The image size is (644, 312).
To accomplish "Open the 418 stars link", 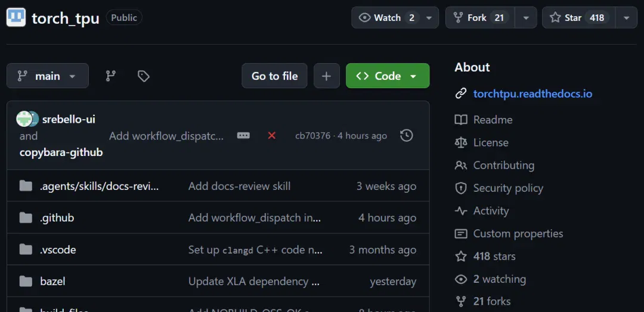I will pyautogui.click(x=494, y=256).
